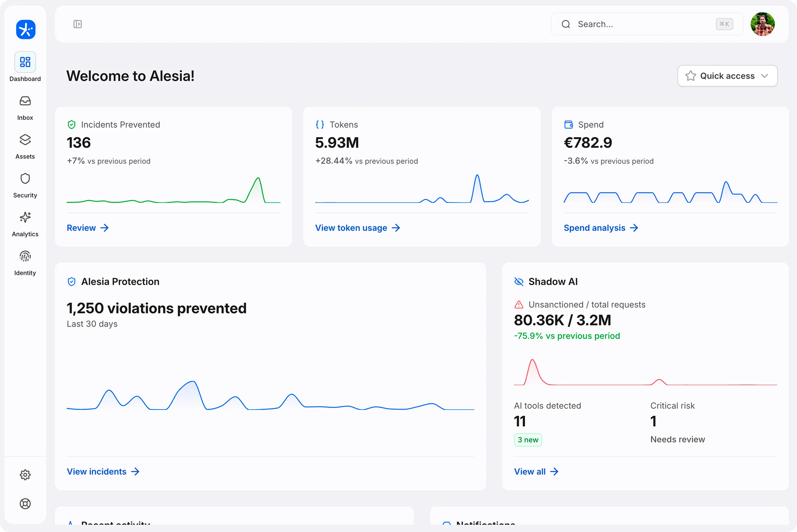Click the 136 incidents value
The image size is (797, 532).
(x=79, y=143)
